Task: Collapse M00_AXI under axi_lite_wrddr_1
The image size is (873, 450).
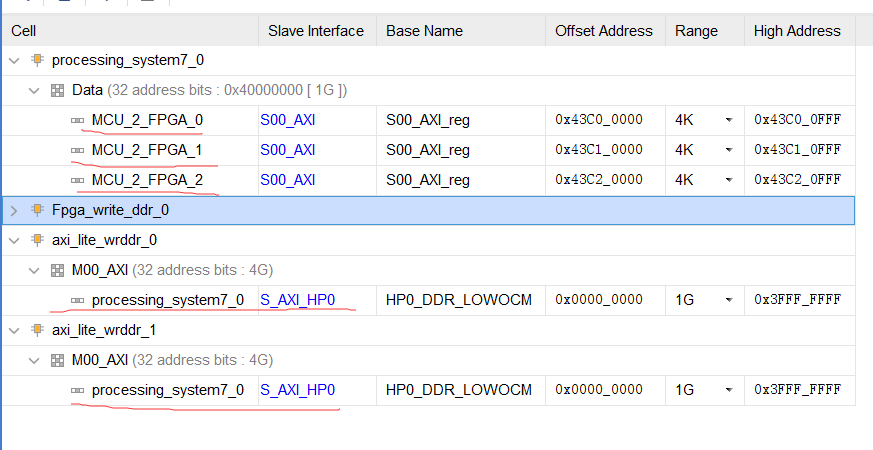Action: (35, 360)
